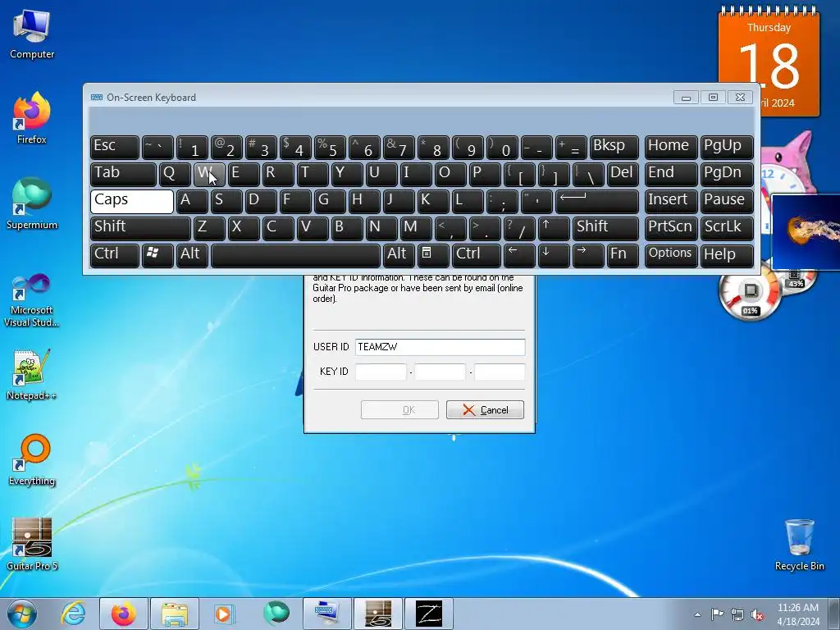The height and width of the screenshot is (630, 840).
Task: Open Windows Media Player in taskbar
Action: click(225, 614)
